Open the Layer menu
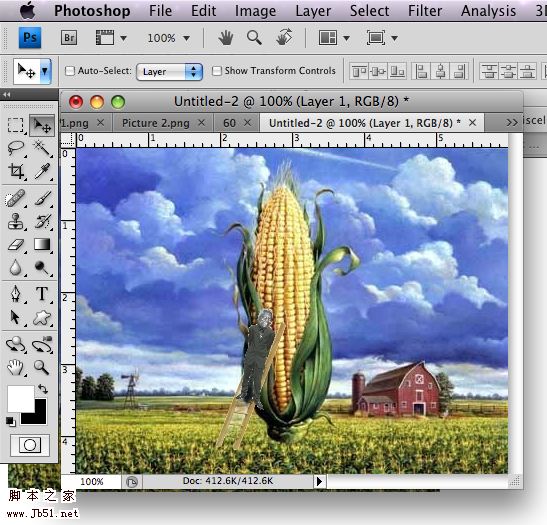This screenshot has width=547, height=525. coord(313,11)
